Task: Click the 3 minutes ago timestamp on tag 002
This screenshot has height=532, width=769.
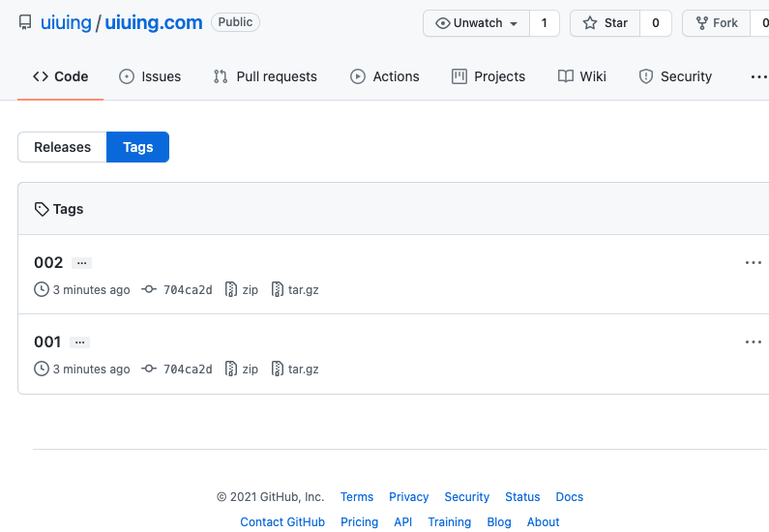Action: [x=91, y=290]
